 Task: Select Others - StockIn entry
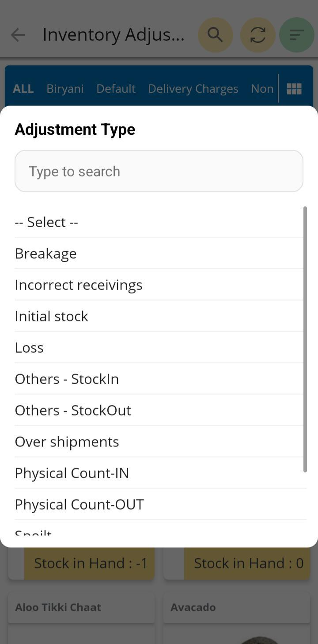click(x=67, y=379)
